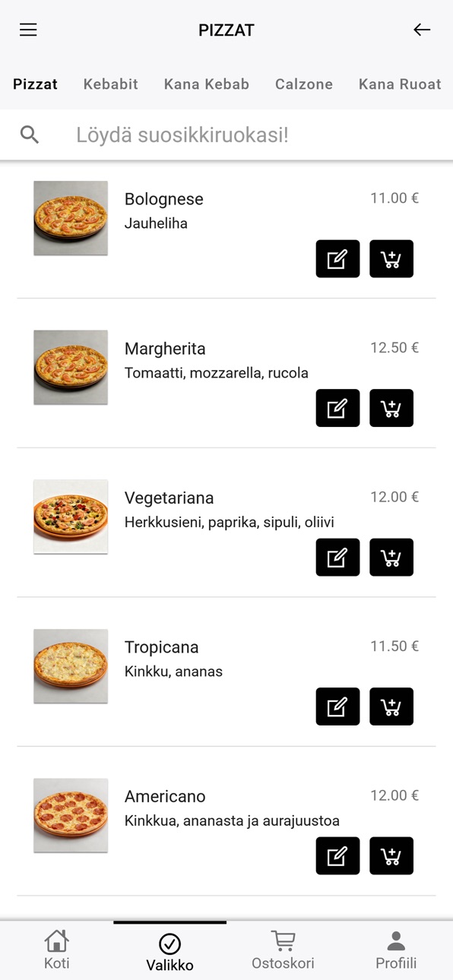Customize the Vegetariana pizza with edit icon

click(337, 558)
